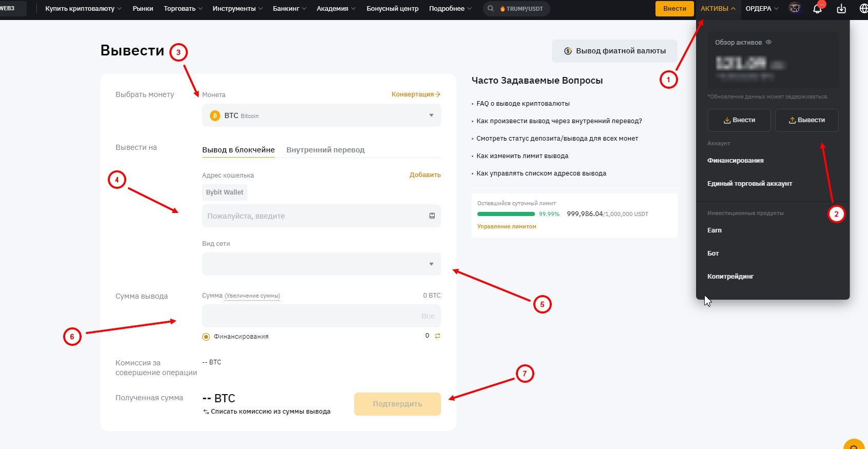This screenshot has width=868, height=449.
Task: Select the Финансирования radio button
Action: pos(206,337)
